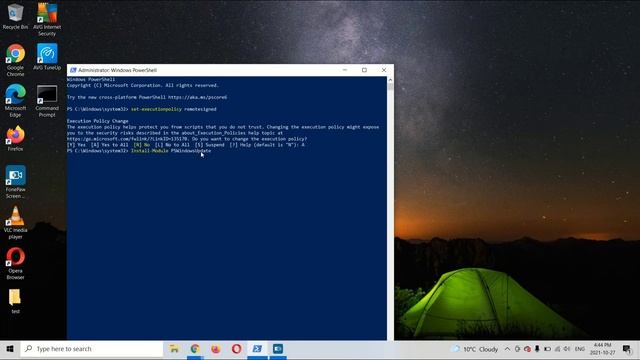Select the 'test' folder on desktop
This screenshot has height=360, width=640.
[15, 301]
